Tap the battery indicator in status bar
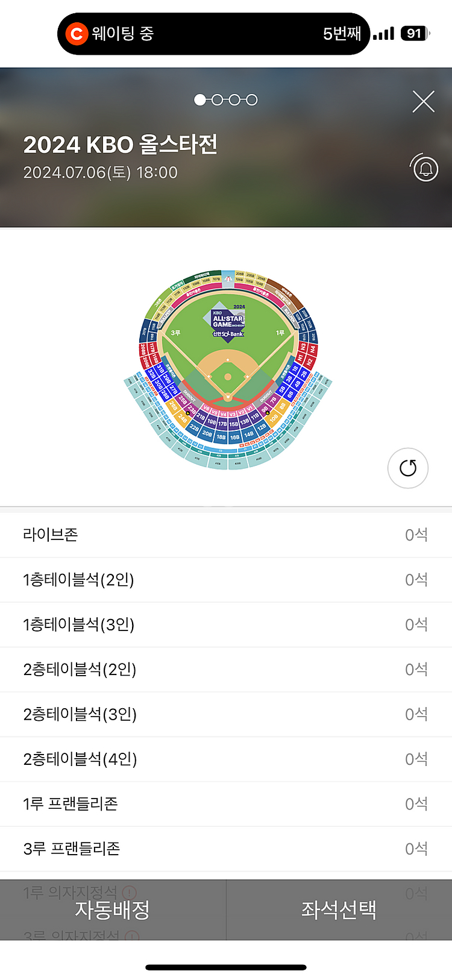This screenshot has height=980, width=452. tap(415, 34)
